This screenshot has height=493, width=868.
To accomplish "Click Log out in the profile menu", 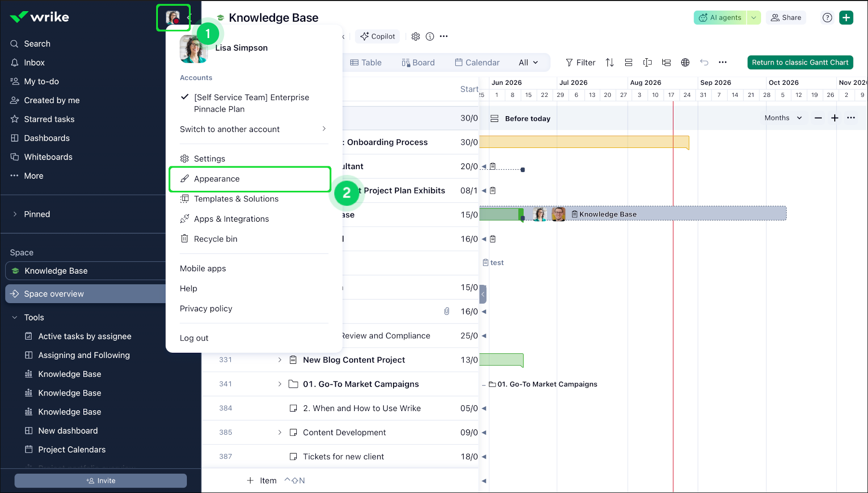I will [194, 338].
